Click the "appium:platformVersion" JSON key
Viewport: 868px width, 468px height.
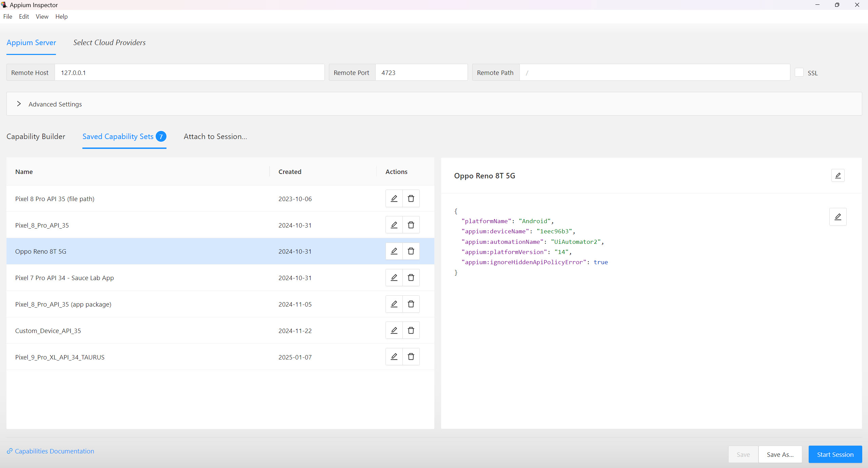point(504,252)
